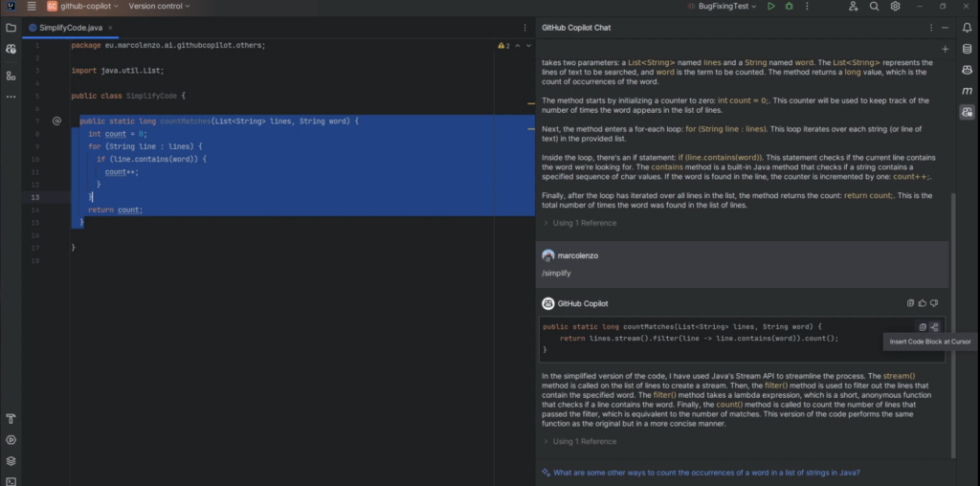Viewport: 980px width, 486px height.
Task: Open the Notifications bell in the right sidebar
Action: click(967, 28)
